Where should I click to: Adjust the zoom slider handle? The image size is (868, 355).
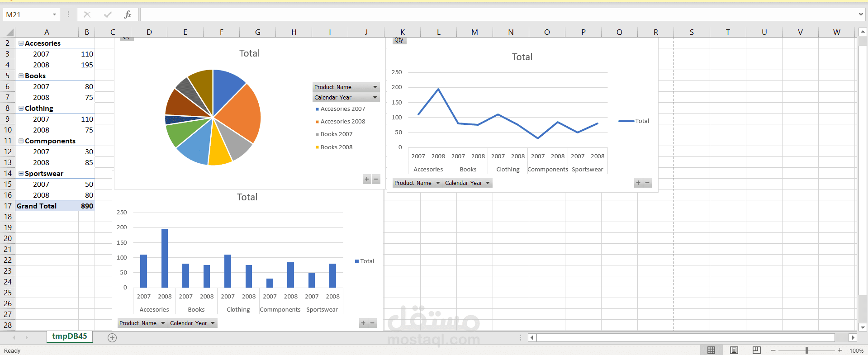[x=807, y=350]
